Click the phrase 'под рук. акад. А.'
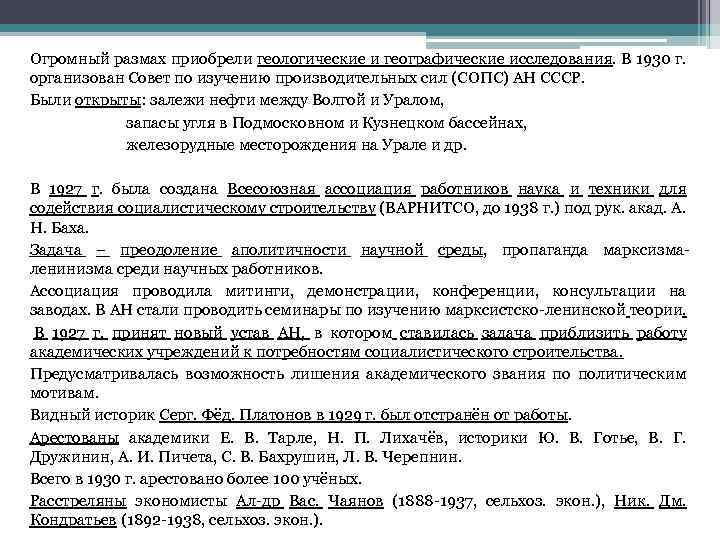The height and width of the screenshot is (540, 720). (624, 208)
